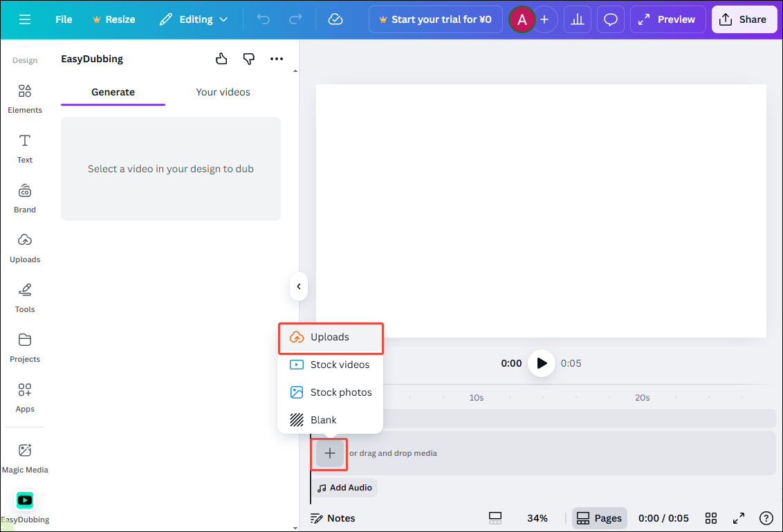Open the Editing mode dropdown
Screen dimensions: 783x532
(x=194, y=19)
